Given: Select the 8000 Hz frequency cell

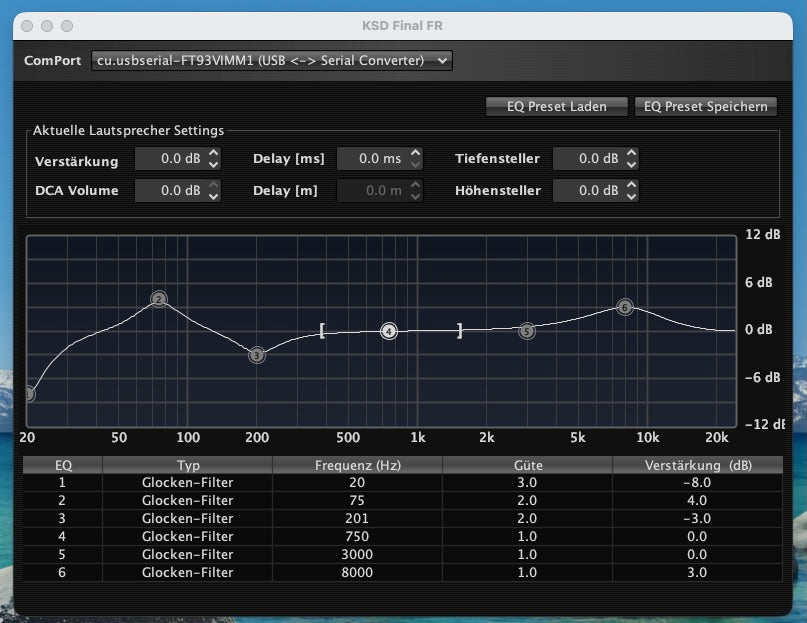Looking at the screenshot, I should (x=357, y=572).
